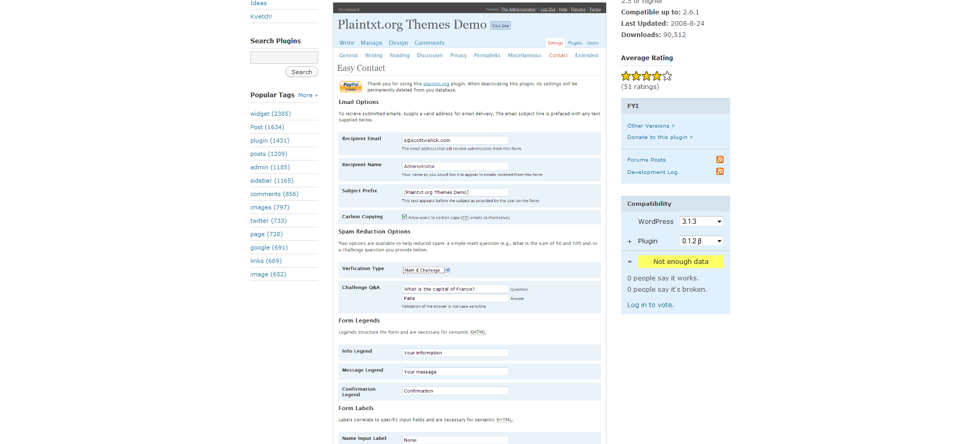Open the plugin (1431) tag
Image resolution: width=980 pixels, height=444 pixels.
tap(270, 140)
